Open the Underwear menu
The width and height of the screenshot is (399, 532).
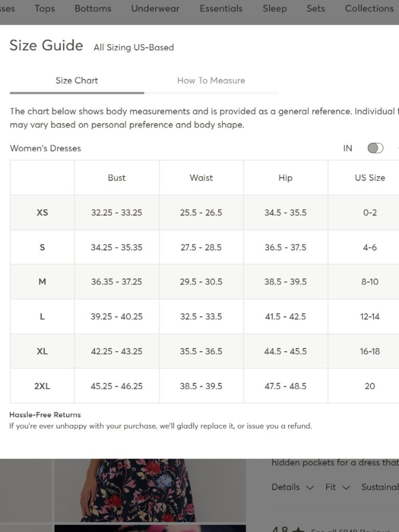click(x=155, y=8)
